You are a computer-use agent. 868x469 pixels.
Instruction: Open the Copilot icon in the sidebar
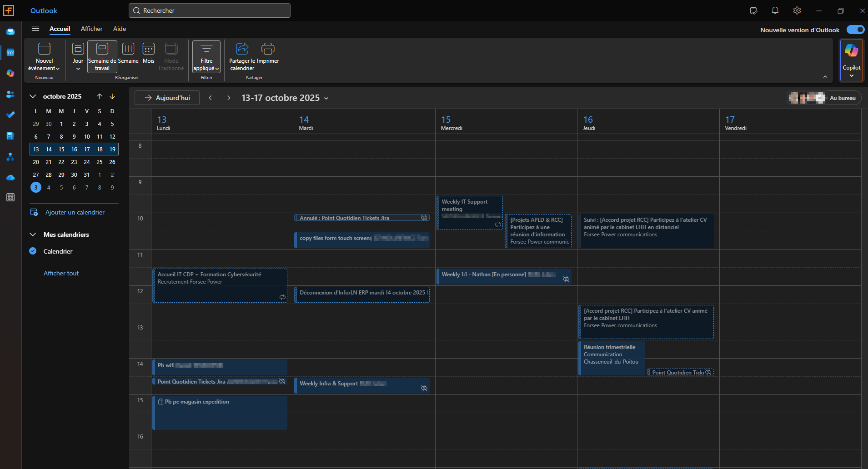tap(10, 74)
